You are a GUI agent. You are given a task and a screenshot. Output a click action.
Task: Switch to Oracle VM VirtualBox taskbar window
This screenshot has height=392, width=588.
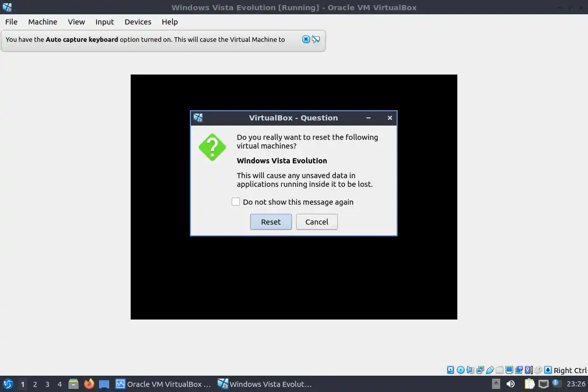tap(163, 384)
